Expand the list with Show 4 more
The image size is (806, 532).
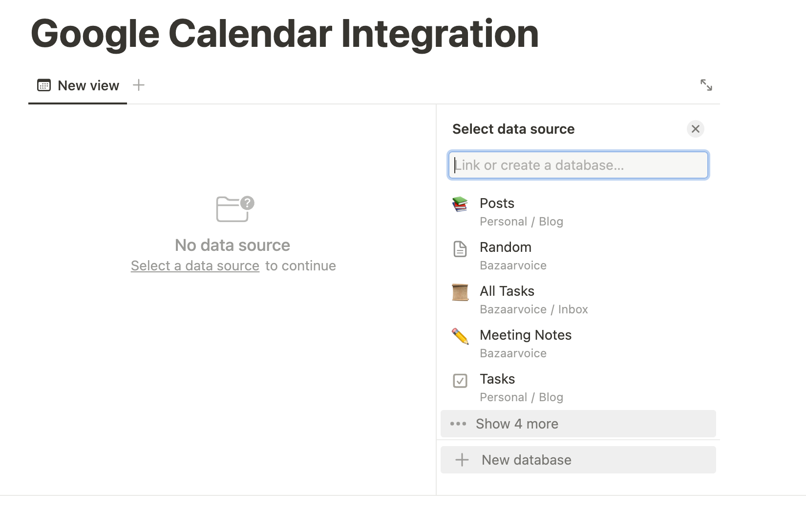[578, 424]
